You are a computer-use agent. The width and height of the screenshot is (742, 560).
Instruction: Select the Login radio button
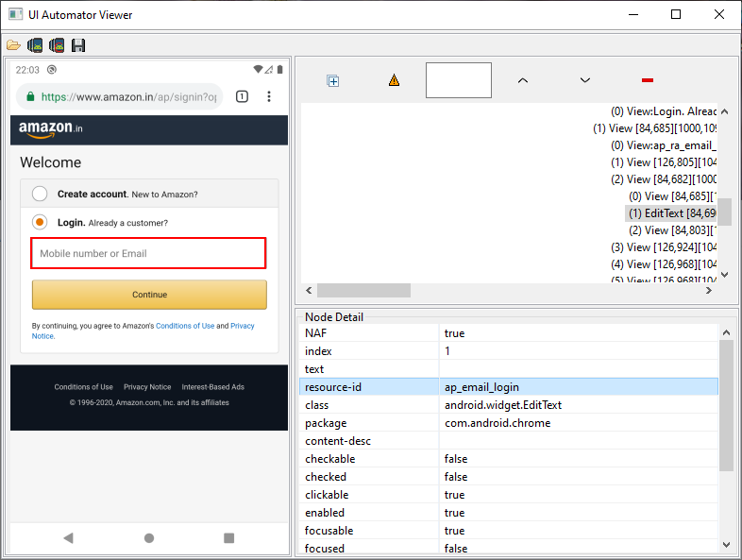(x=40, y=222)
